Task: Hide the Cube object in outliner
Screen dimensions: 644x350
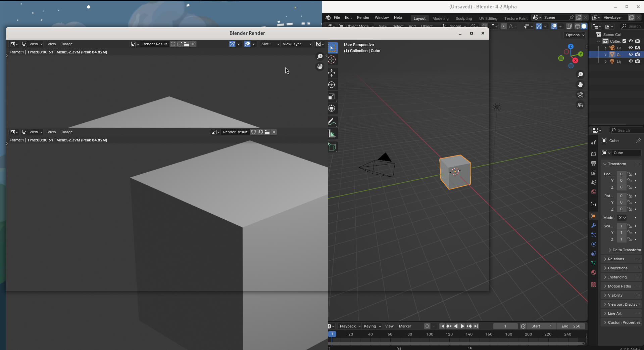Action: 631,54
